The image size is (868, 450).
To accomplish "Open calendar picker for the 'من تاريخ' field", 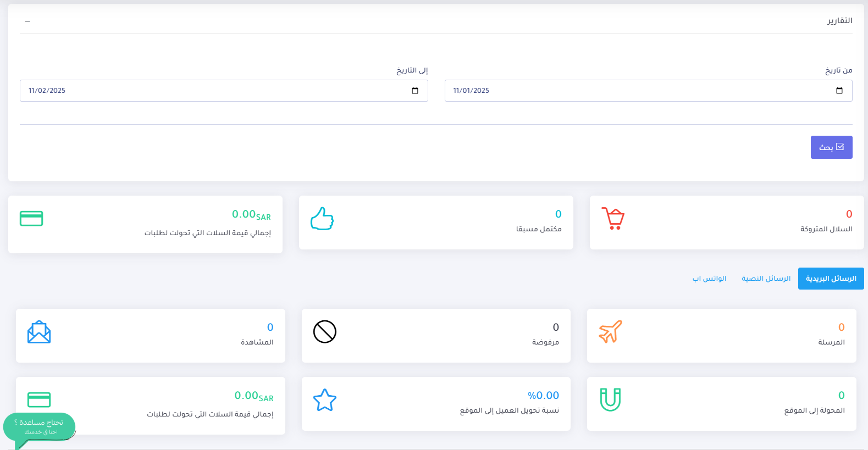I will point(839,91).
